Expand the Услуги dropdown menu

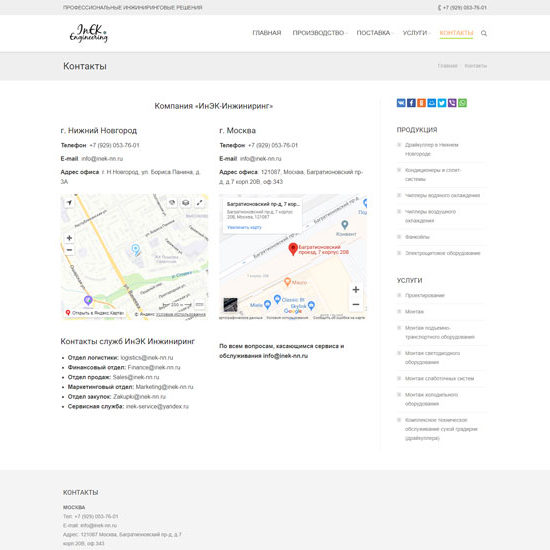tap(416, 33)
